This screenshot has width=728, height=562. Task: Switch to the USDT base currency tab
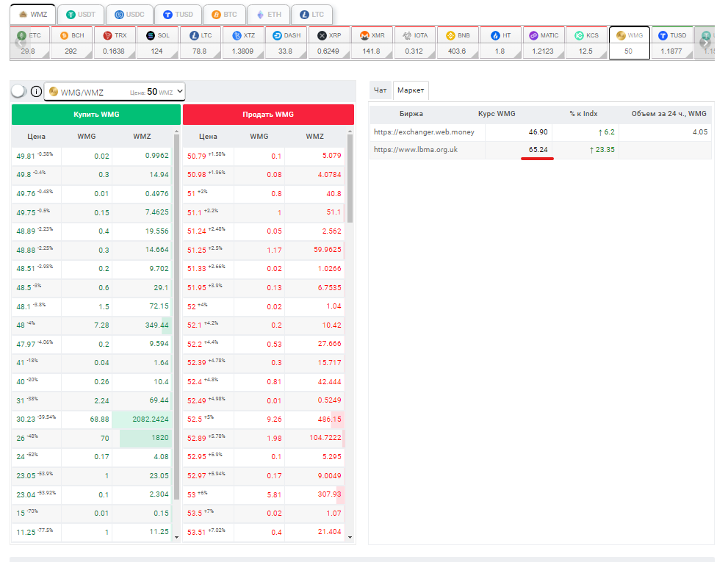80,15
